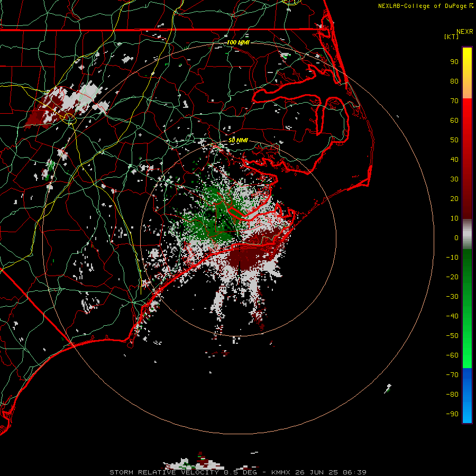The height and width of the screenshot is (476, 476).
Task: Click the Storm Relative Velocity title caption
Action: (x=238, y=472)
